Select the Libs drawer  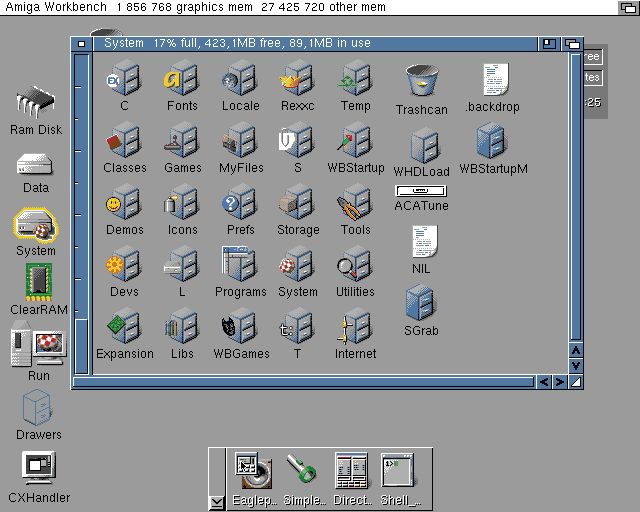point(182,327)
